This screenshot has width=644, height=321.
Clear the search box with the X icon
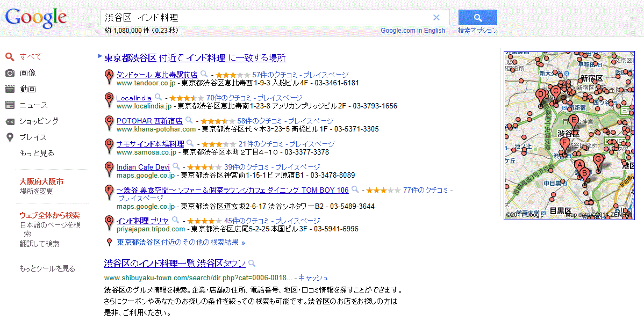(436, 18)
